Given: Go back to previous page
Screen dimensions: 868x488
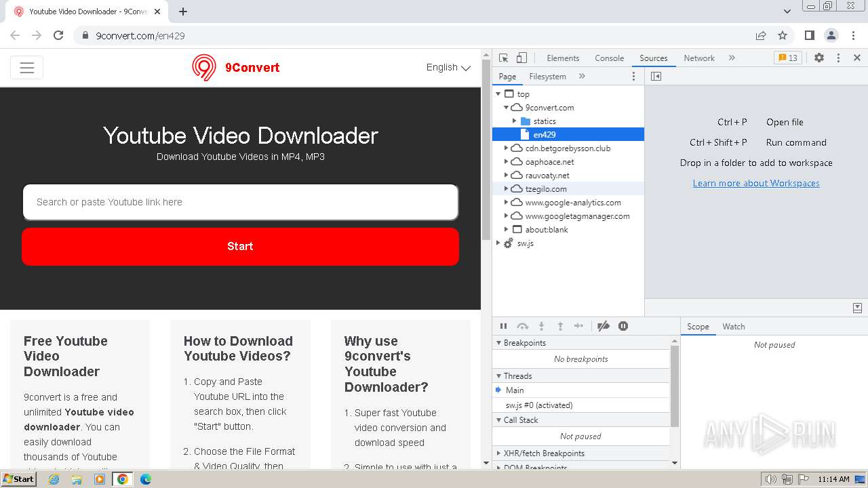Looking at the screenshot, I should click(x=15, y=35).
